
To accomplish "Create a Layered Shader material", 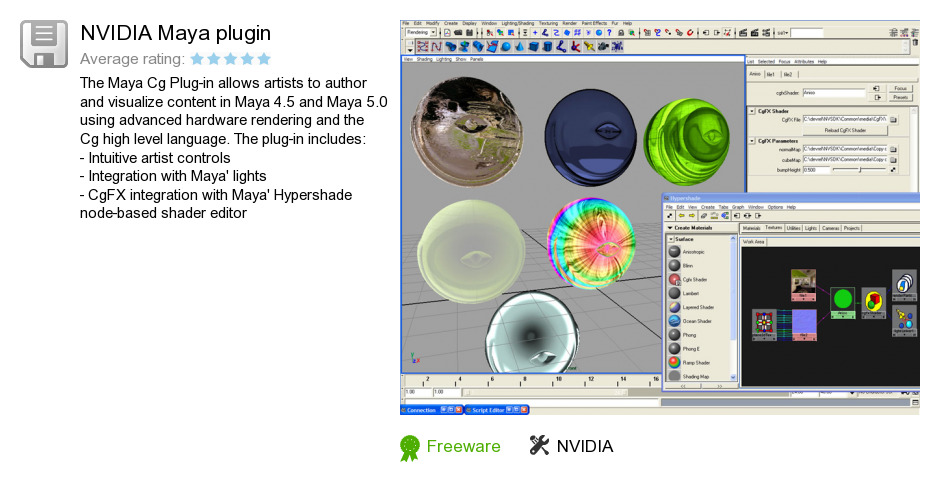I will [692, 307].
